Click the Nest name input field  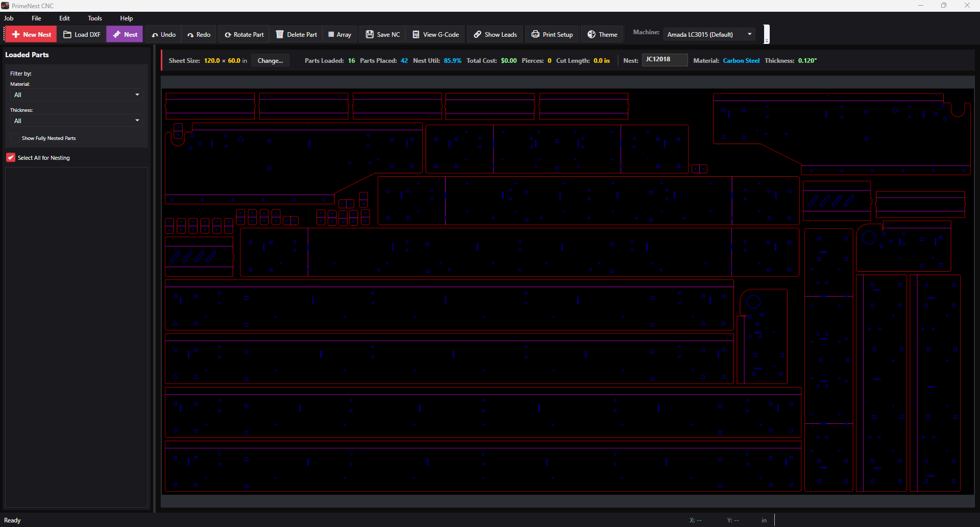pyautogui.click(x=665, y=60)
